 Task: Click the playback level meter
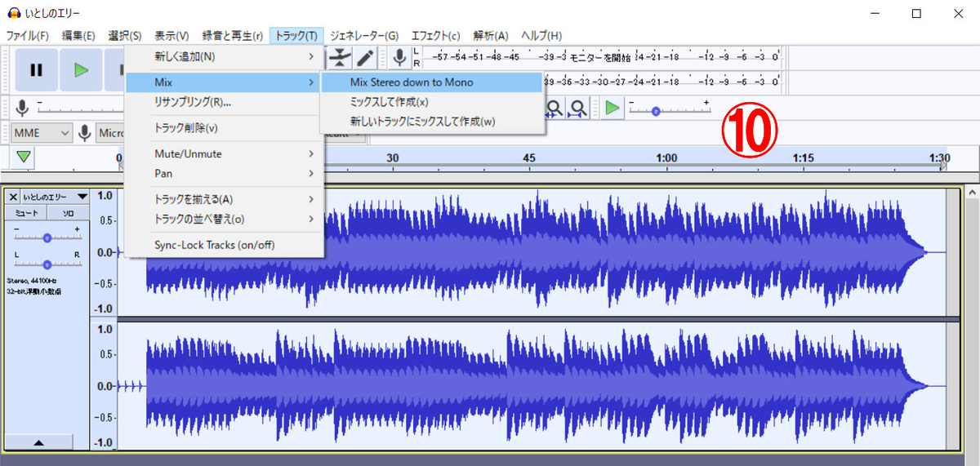(661, 82)
